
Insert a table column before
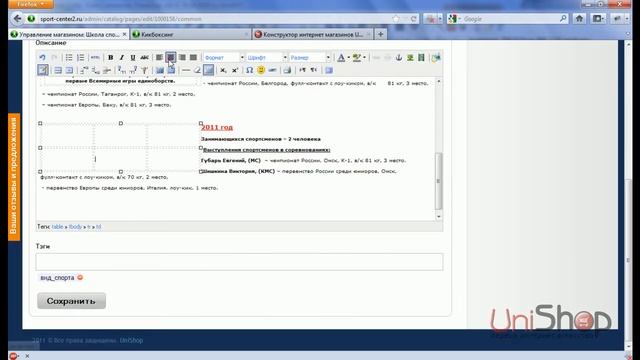(122, 70)
